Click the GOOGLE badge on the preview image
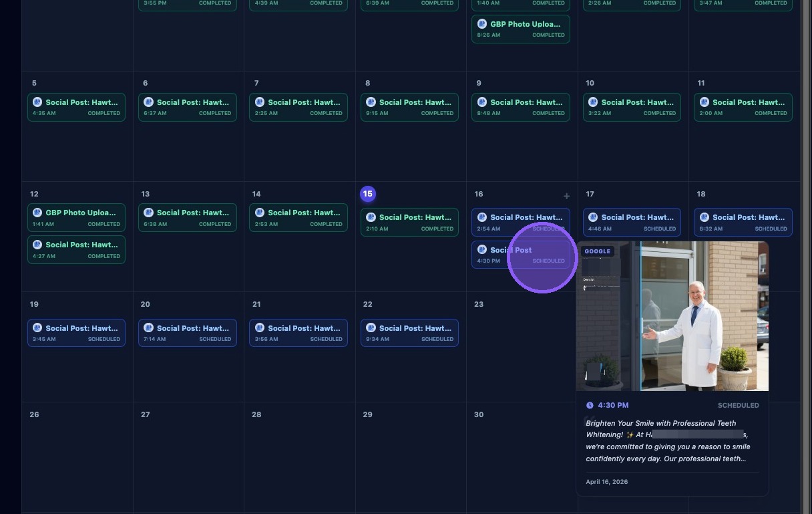 coord(597,251)
